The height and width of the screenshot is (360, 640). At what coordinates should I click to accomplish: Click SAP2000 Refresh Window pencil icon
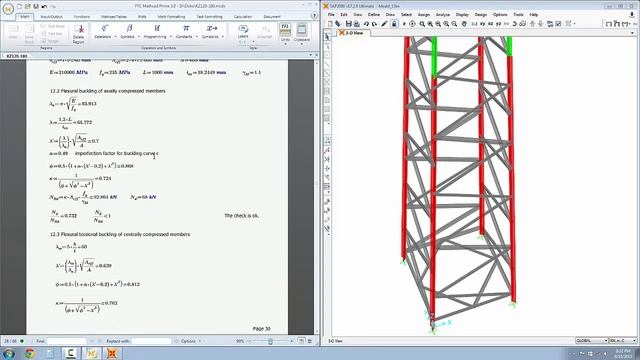pos(384,24)
